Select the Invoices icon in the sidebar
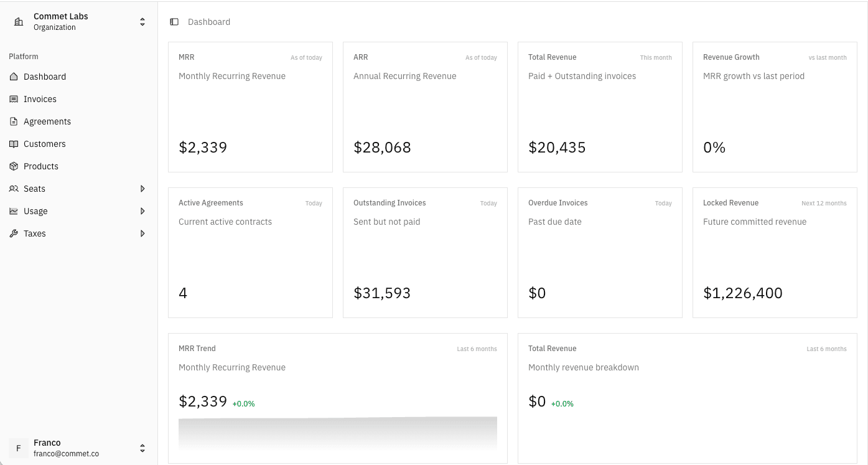This screenshot has width=868, height=465. pyautogui.click(x=14, y=98)
